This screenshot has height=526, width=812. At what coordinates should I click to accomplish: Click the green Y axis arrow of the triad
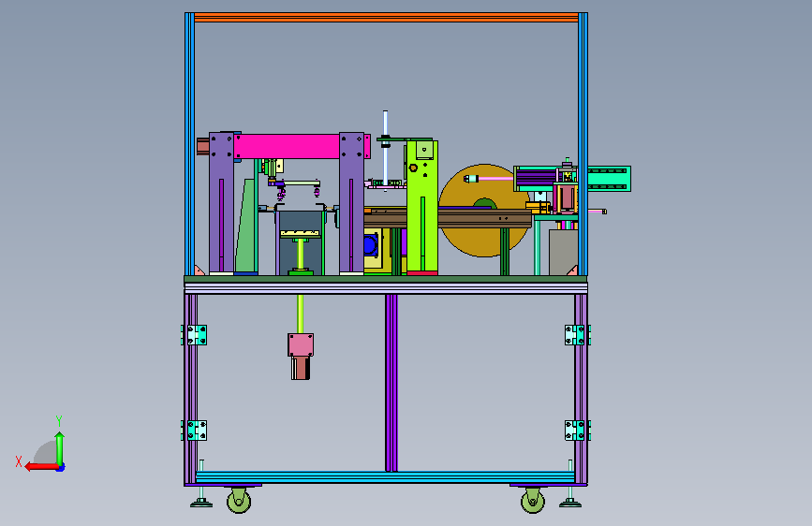click(x=60, y=448)
